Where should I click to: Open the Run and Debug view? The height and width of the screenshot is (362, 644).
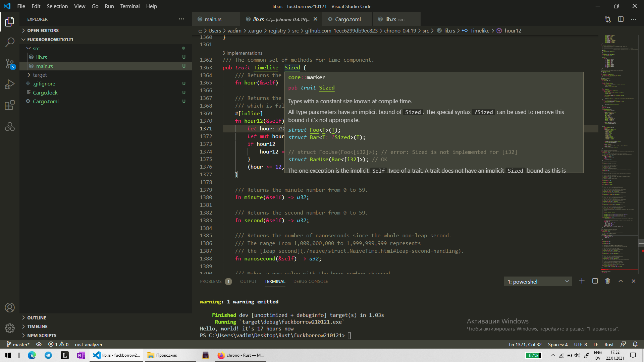point(10,84)
